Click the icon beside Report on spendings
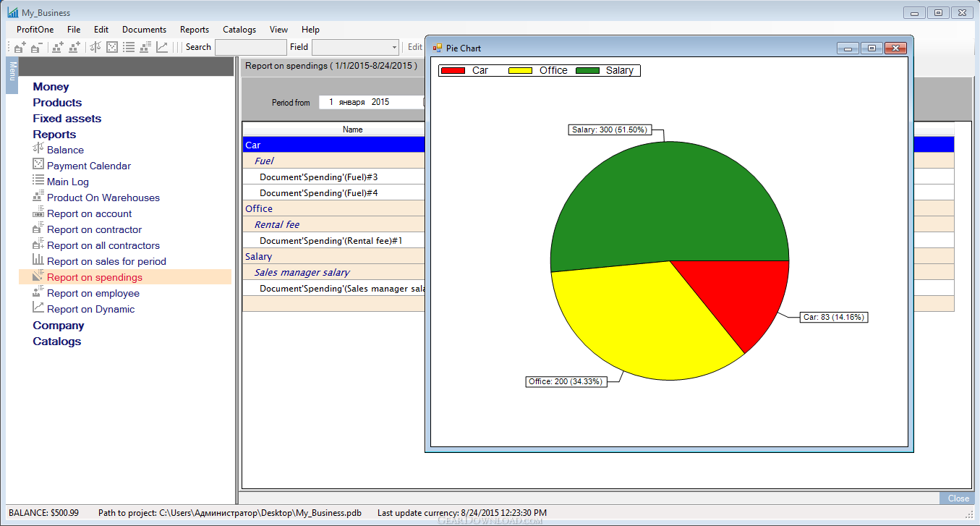 pos(38,276)
